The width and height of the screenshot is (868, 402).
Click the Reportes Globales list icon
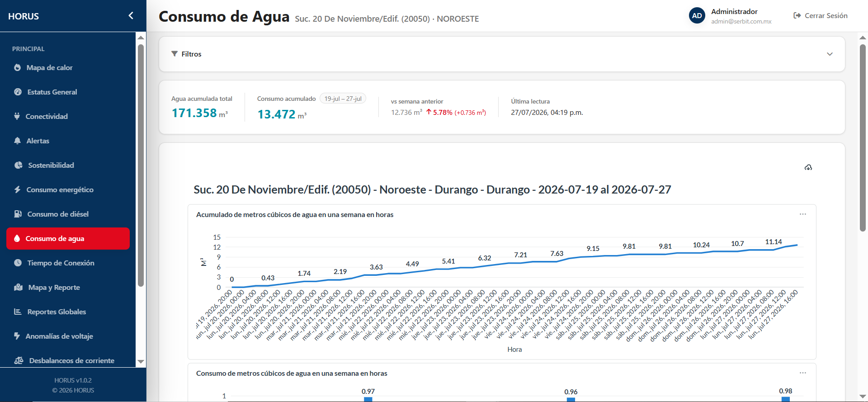click(18, 312)
